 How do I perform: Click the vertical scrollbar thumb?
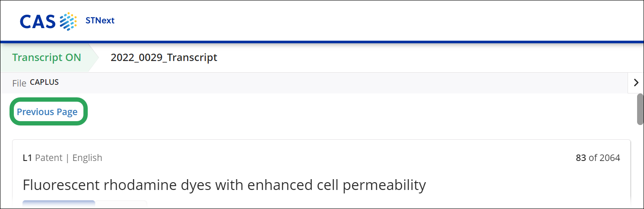point(640,109)
